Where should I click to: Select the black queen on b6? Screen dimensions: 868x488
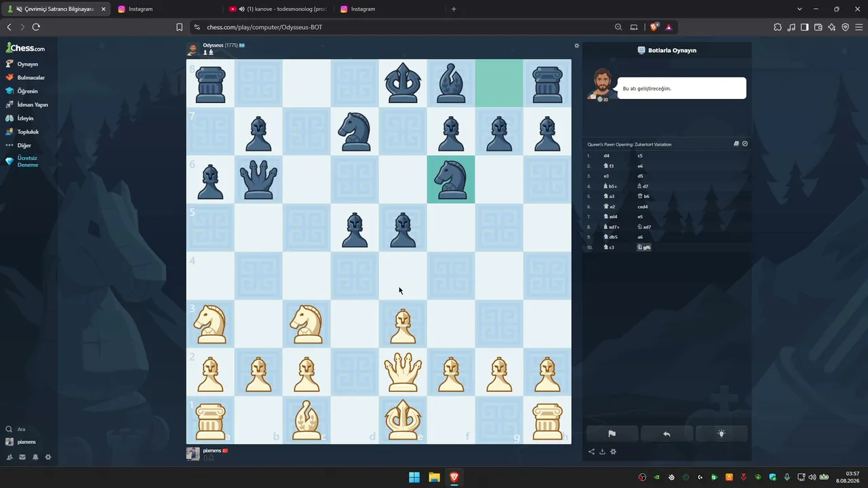pyautogui.click(x=258, y=180)
